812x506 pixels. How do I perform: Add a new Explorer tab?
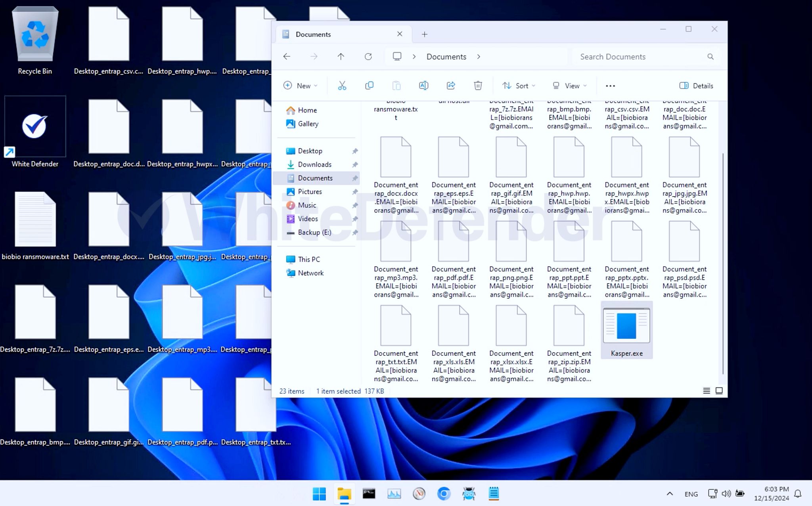[424, 34]
